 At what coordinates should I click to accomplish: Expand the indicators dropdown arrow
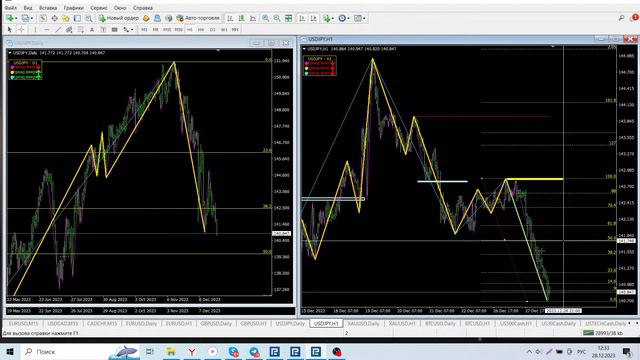pyautogui.click(x=333, y=18)
